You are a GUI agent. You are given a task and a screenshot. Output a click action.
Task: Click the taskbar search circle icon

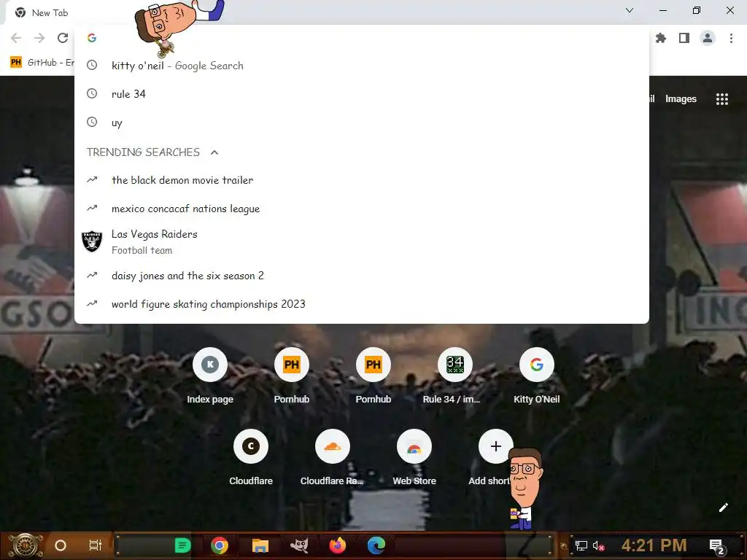pos(61,545)
